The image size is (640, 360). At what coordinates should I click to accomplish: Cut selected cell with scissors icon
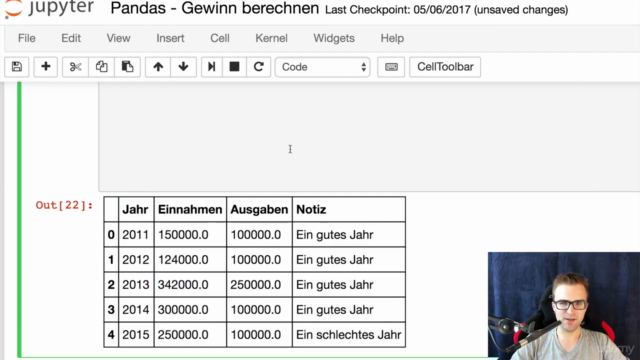point(75,67)
